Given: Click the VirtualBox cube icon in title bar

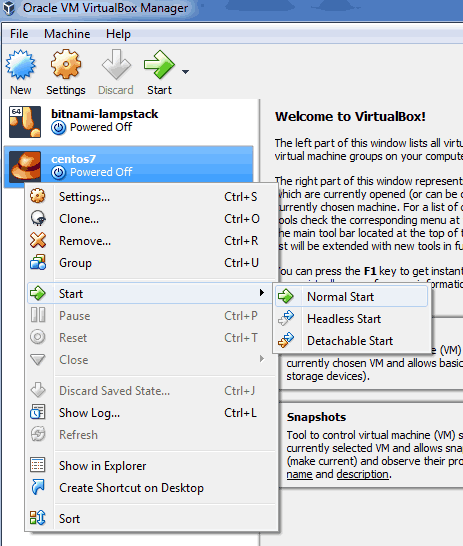Looking at the screenshot, I should click(x=9, y=8).
